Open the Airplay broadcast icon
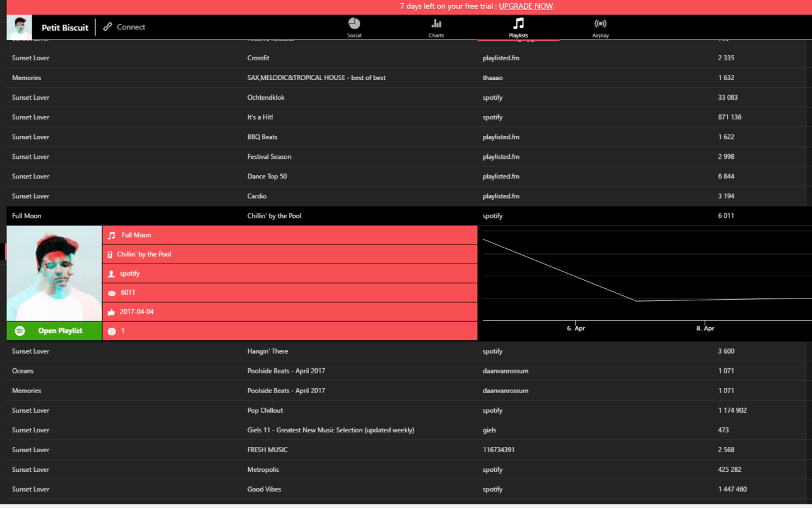Screen dimensions: 812x508 point(600,23)
